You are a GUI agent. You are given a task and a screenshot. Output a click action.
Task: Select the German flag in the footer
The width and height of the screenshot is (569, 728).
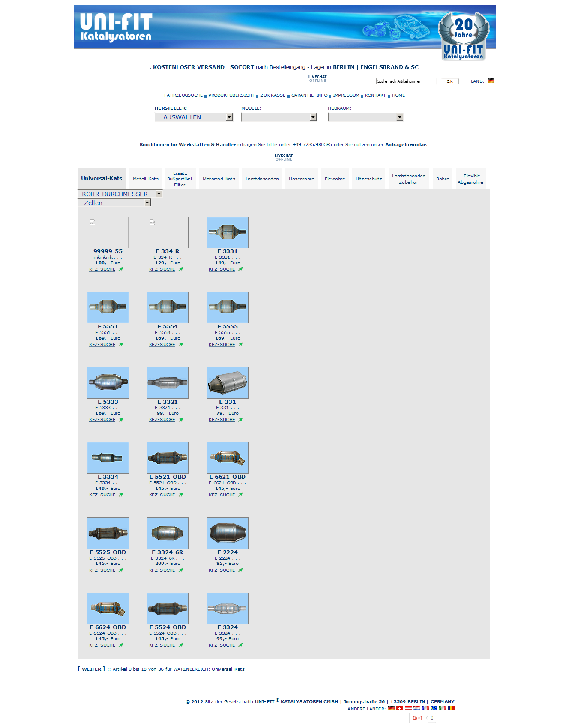[391, 708]
